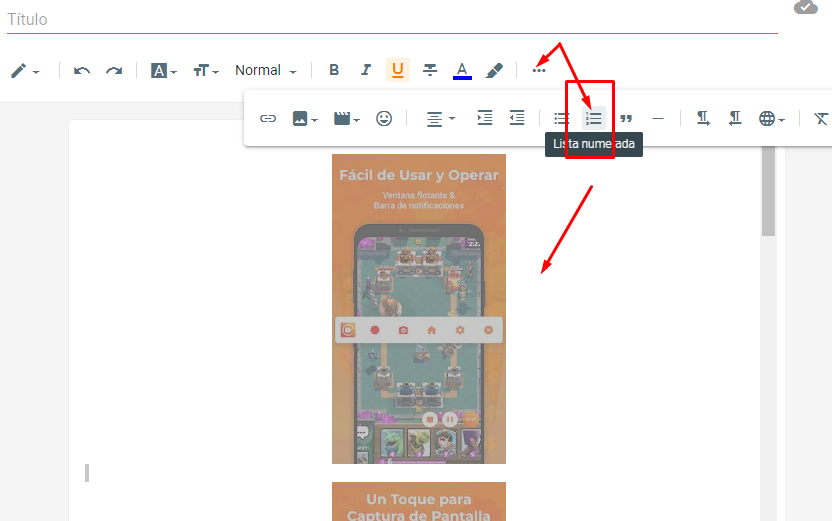Image resolution: width=832 pixels, height=521 pixels.
Task: Increase the paragraph indent
Action: tap(484, 118)
